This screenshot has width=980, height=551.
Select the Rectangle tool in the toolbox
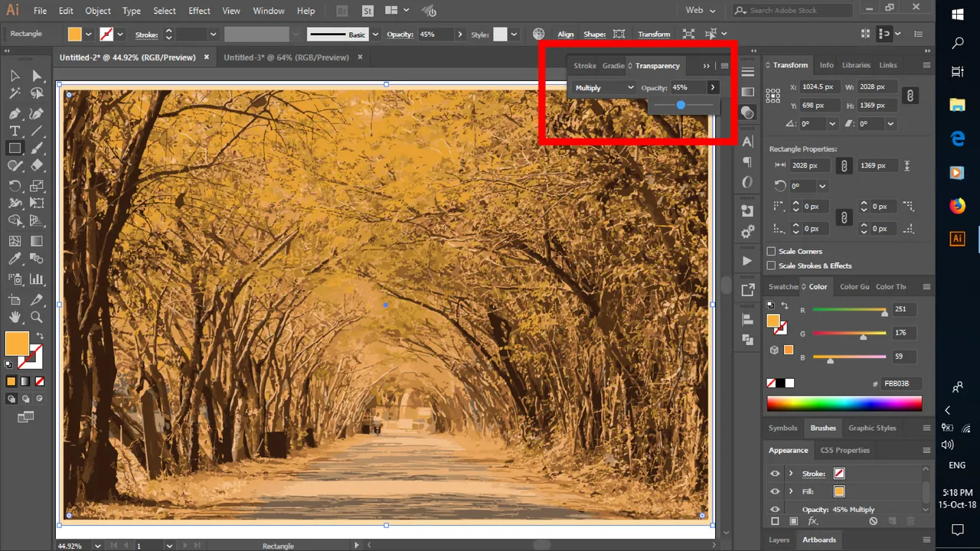15,148
